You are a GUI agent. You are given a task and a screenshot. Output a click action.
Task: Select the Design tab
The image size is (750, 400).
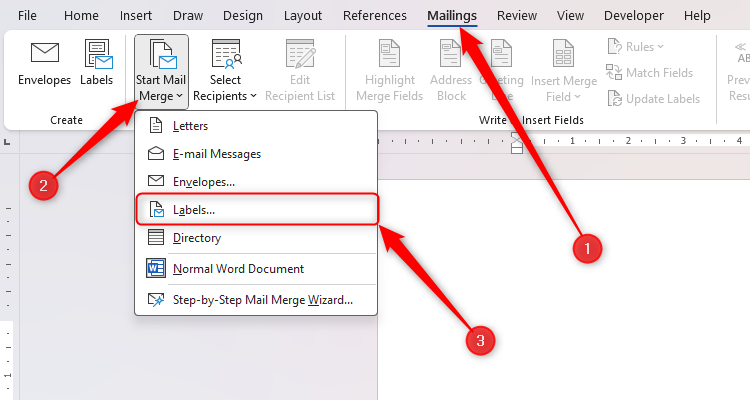243,16
